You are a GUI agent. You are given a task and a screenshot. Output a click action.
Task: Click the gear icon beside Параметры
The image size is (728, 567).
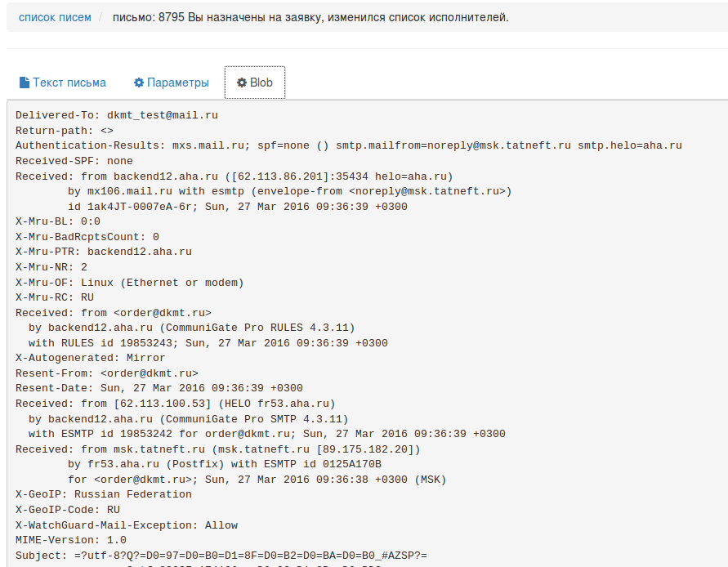[x=139, y=83]
